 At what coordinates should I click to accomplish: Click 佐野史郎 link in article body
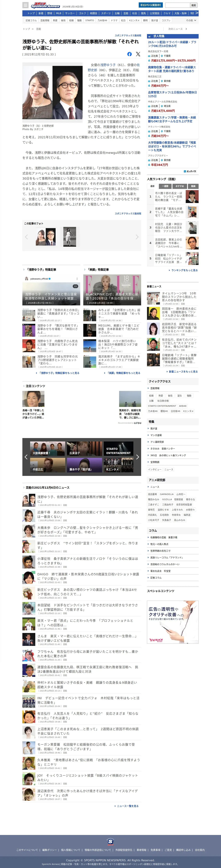click(x=114, y=67)
